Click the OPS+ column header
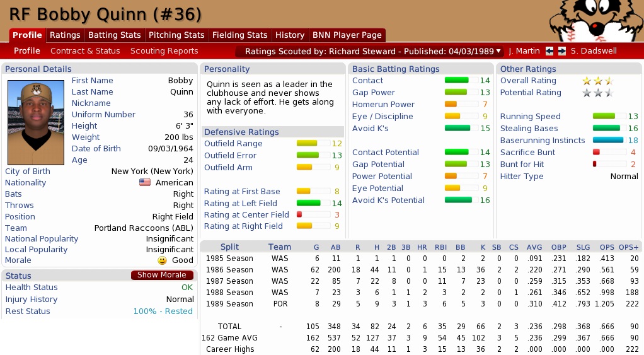 628,247
